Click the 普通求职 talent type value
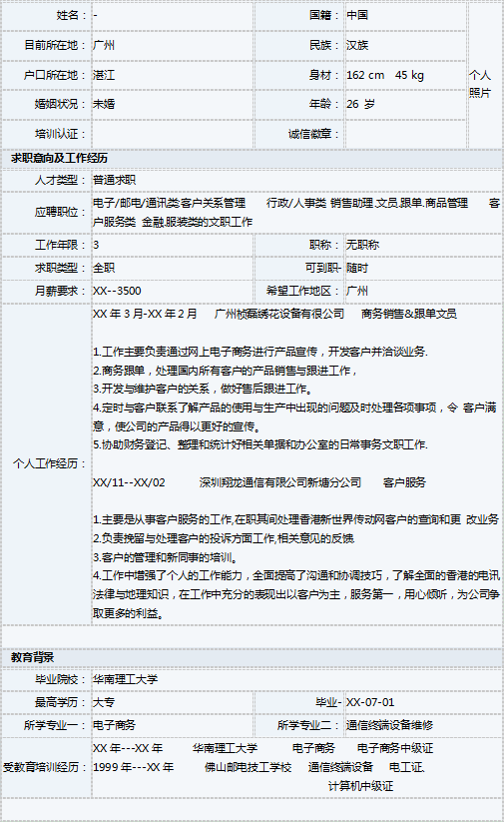 [x=114, y=180]
